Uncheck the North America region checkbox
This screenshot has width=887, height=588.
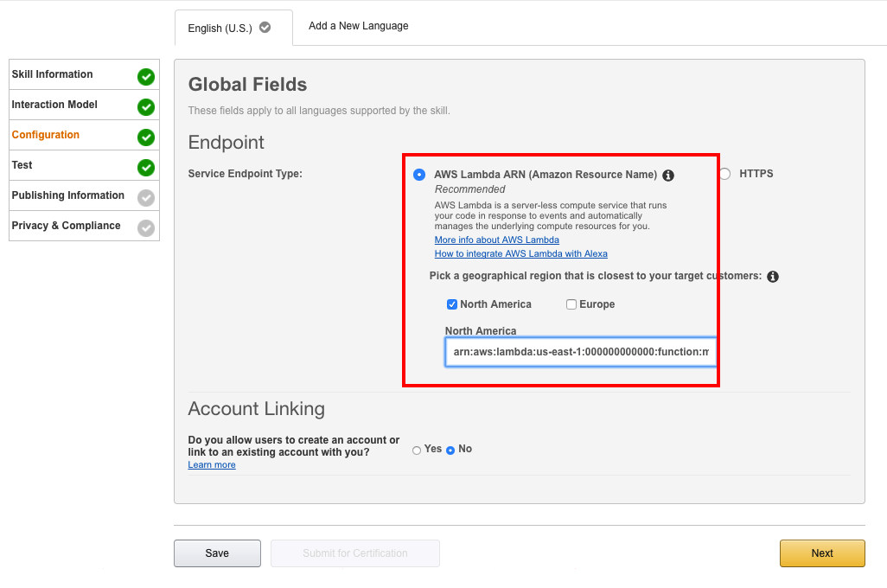click(452, 304)
